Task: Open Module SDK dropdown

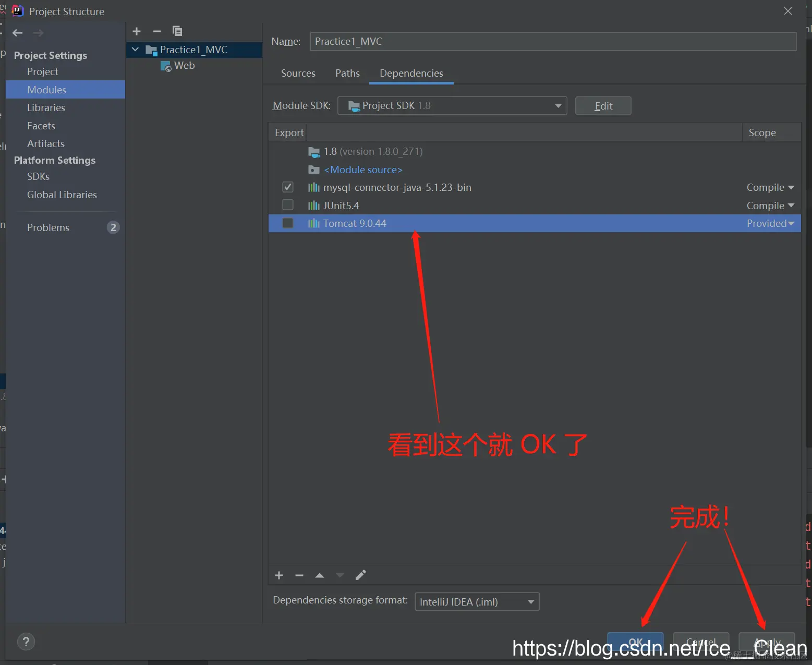Action: (452, 106)
